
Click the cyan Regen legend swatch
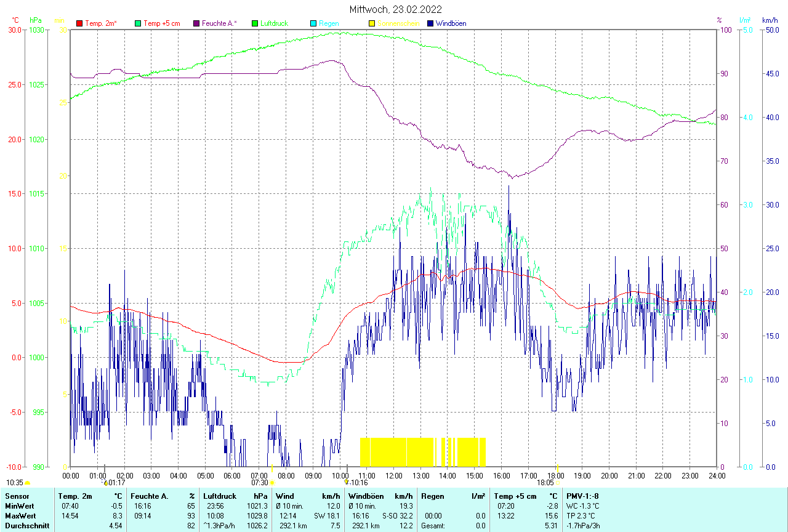(x=313, y=23)
